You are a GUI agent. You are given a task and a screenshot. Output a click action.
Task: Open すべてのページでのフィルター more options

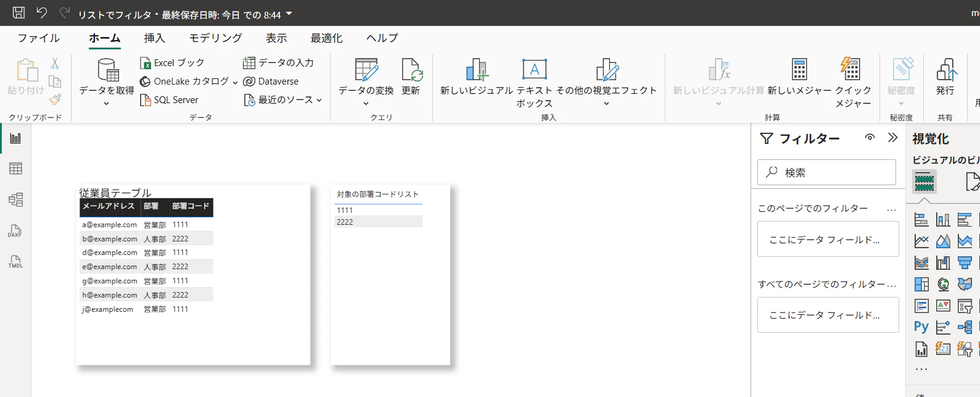(x=892, y=285)
